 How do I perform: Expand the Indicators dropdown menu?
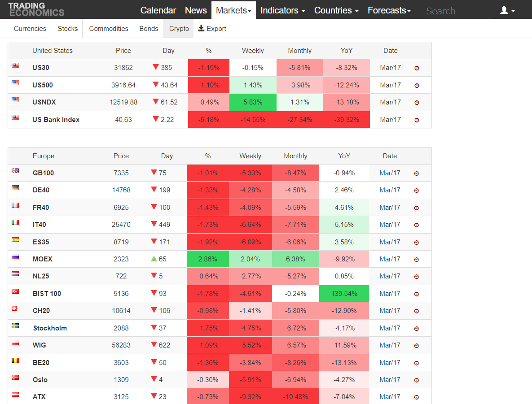283,10
